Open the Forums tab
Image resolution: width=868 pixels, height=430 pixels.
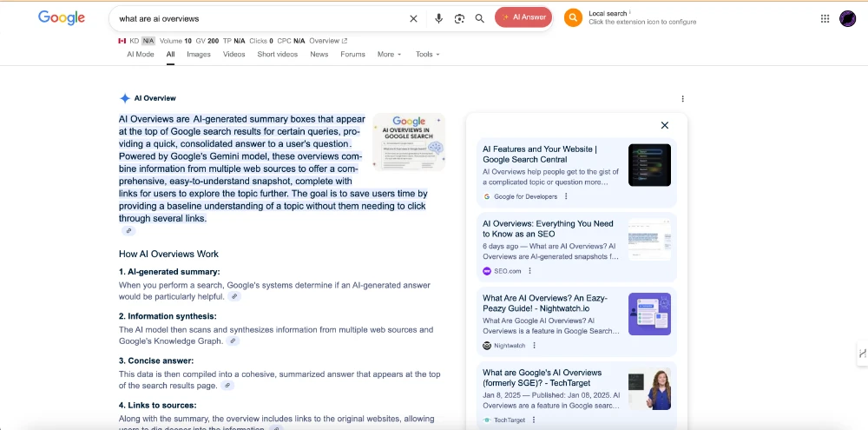pyautogui.click(x=352, y=54)
